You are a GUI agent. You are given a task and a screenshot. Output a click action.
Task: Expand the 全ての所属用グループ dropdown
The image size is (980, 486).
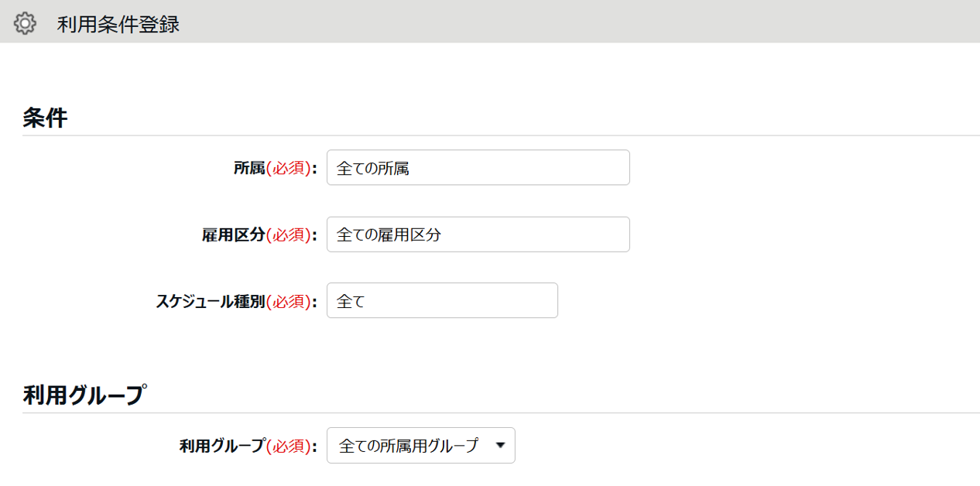[x=421, y=446]
